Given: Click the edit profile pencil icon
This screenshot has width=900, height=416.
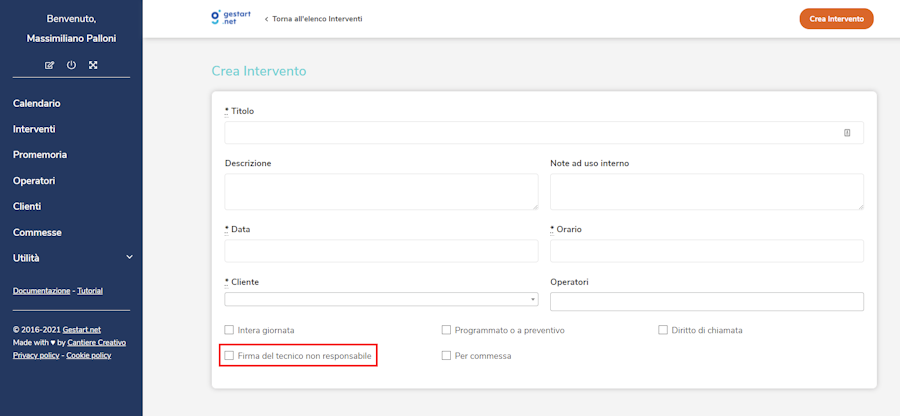Looking at the screenshot, I should 49,65.
